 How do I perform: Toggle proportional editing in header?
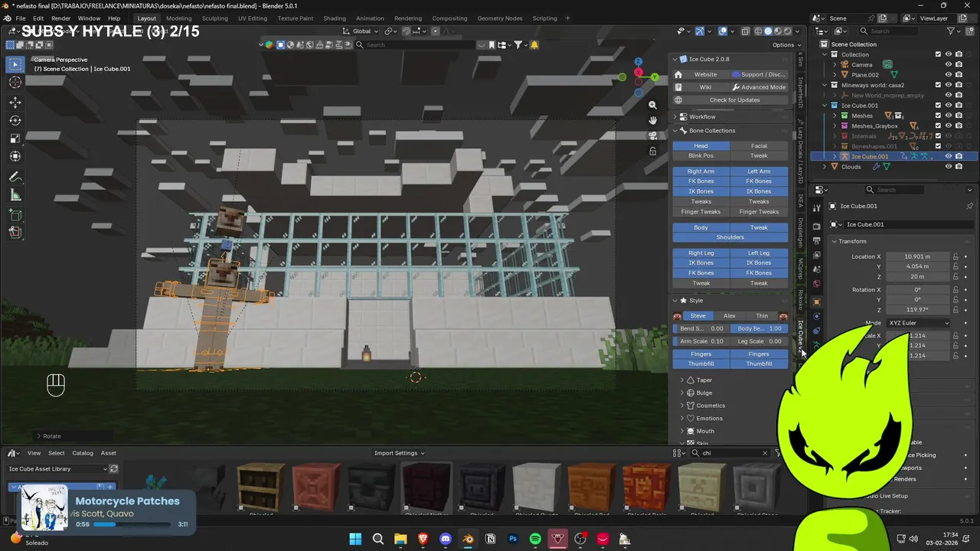435,31
